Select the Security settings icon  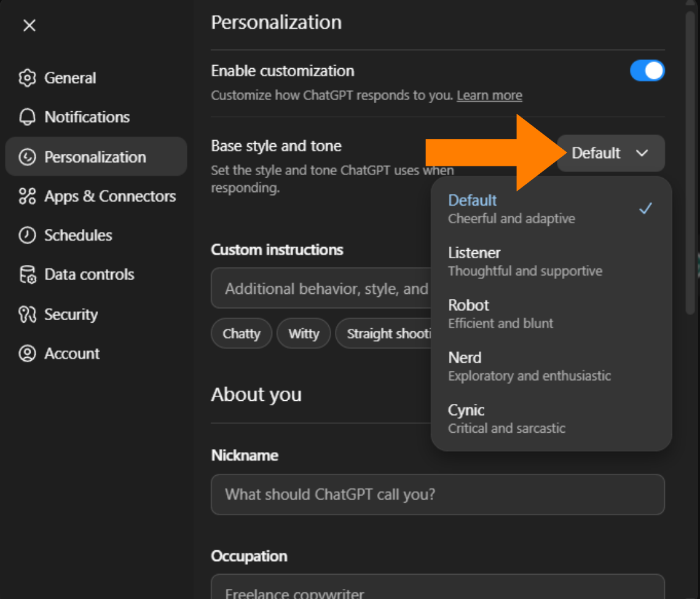click(27, 314)
